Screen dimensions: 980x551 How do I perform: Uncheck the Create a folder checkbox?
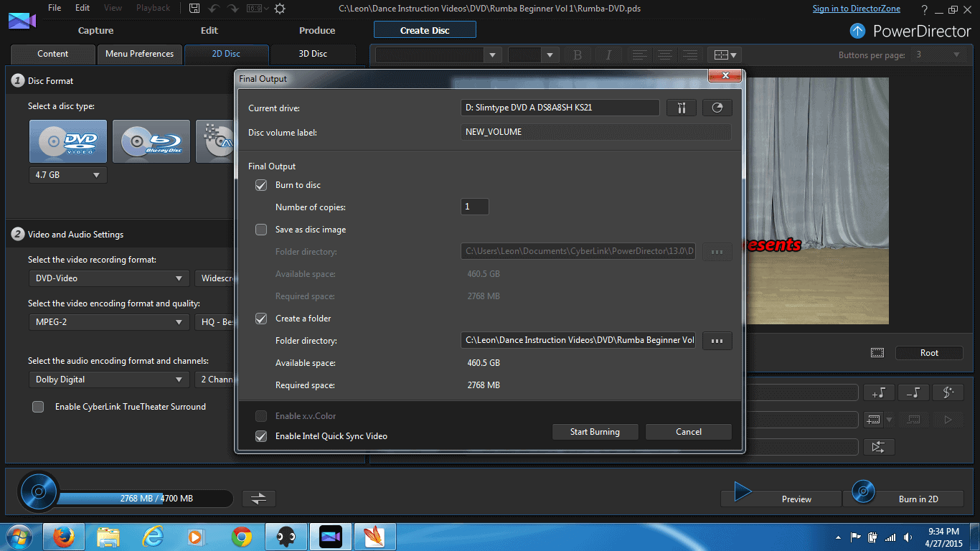pyautogui.click(x=261, y=319)
